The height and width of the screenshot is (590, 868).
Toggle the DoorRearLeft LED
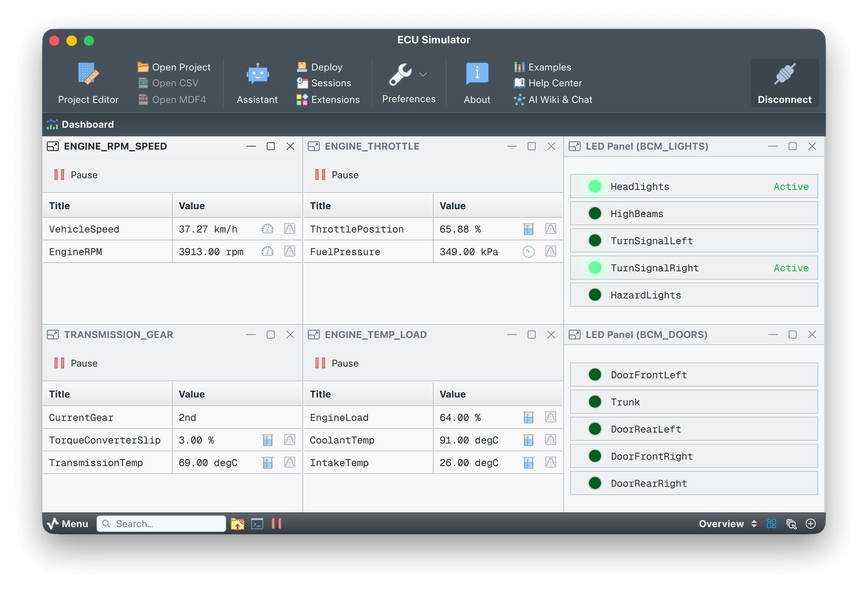[x=595, y=429]
